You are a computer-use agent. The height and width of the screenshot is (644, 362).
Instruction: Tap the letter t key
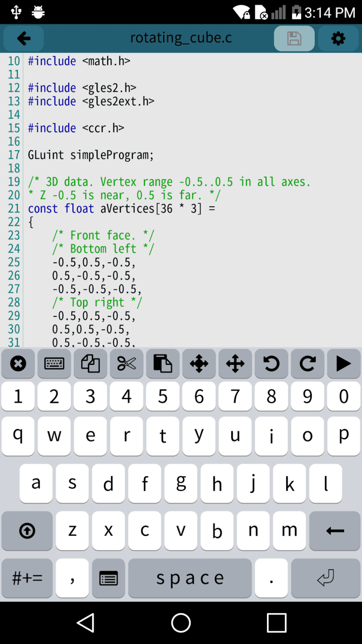163,436
